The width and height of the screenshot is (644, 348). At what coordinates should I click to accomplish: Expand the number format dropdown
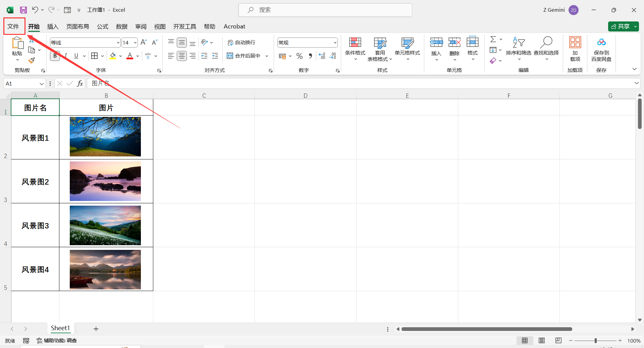pyautogui.click(x=335, y=43)
